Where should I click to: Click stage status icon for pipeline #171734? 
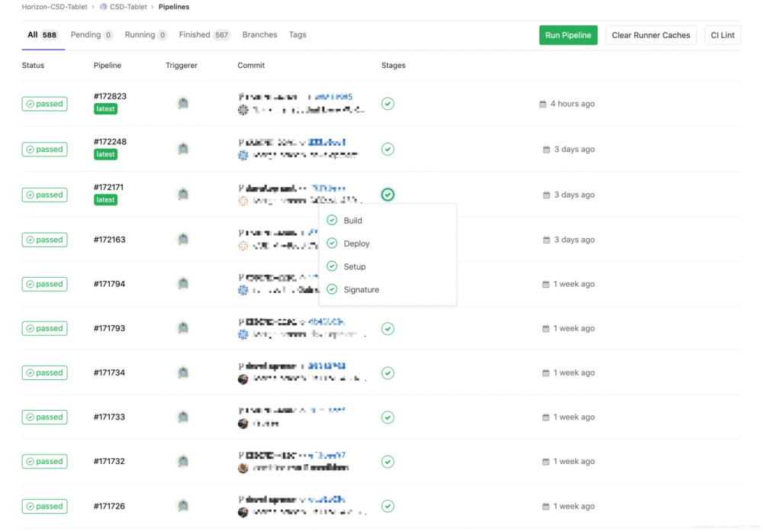[x=388, y=373]
